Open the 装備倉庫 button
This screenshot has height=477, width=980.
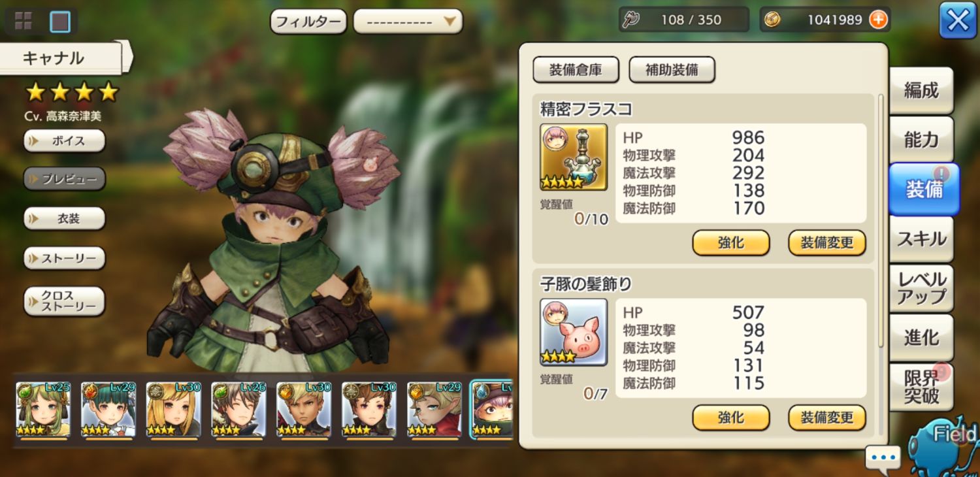coord(576,70)
